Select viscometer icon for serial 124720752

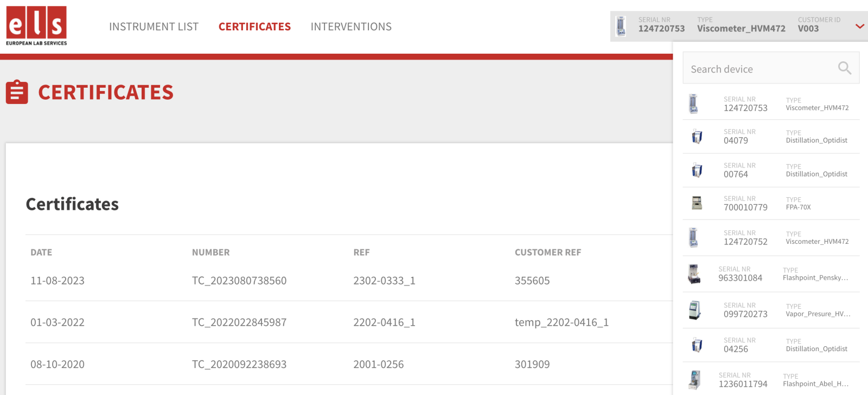coord(693,237)
